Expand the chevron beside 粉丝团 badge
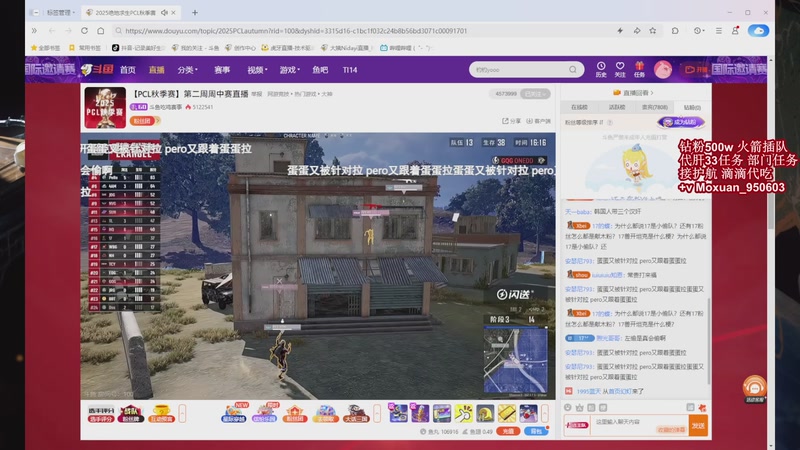 (x=158, y=121)
